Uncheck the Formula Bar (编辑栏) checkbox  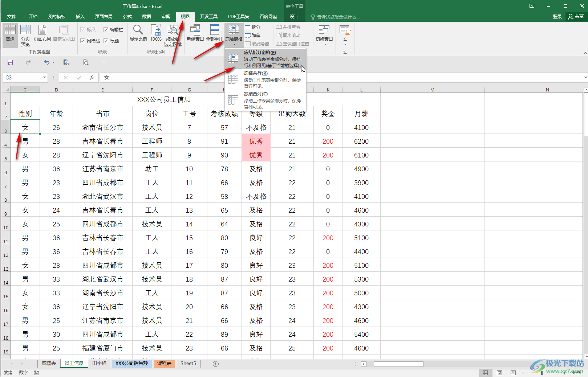[x=106, y=30]
